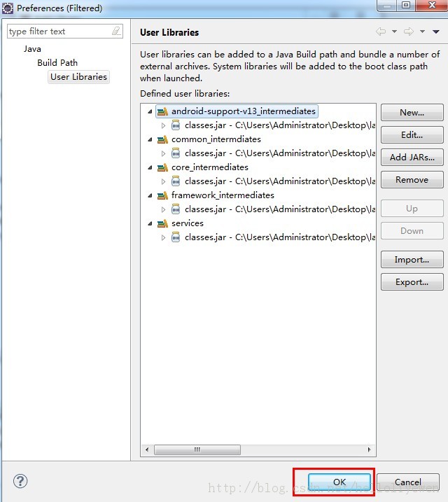Expand classes.jar under framework_intermediates
The height and width of the screenshot is (502, 448).
(x=163, y=210)
